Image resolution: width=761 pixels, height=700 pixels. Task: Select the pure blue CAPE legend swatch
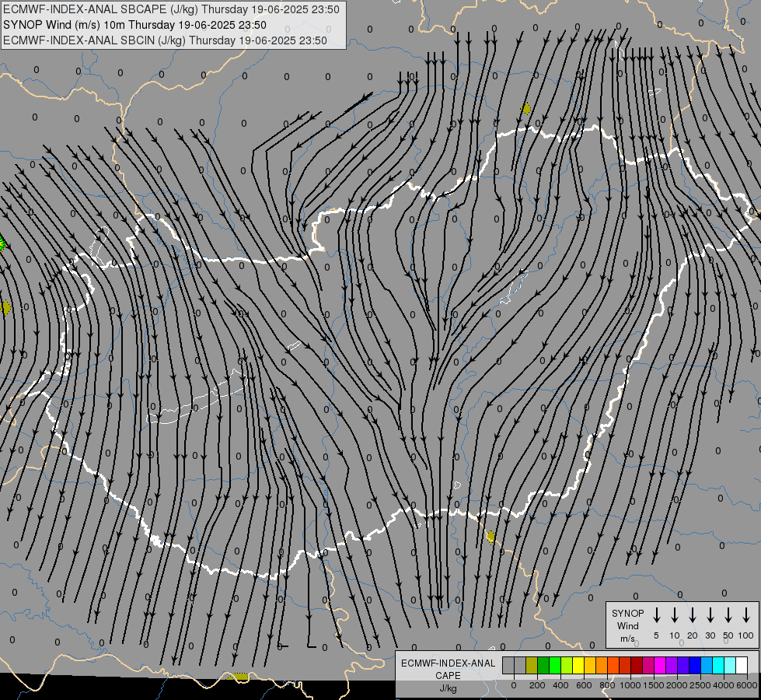694,665
